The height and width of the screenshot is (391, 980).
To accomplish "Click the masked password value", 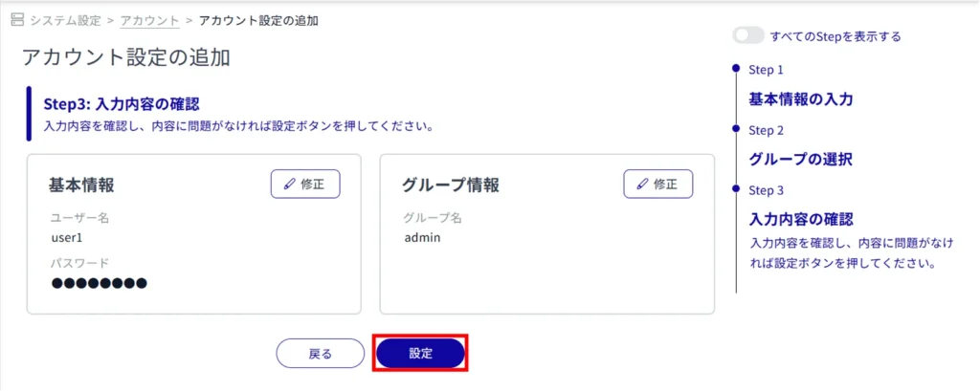I will 100,283.
